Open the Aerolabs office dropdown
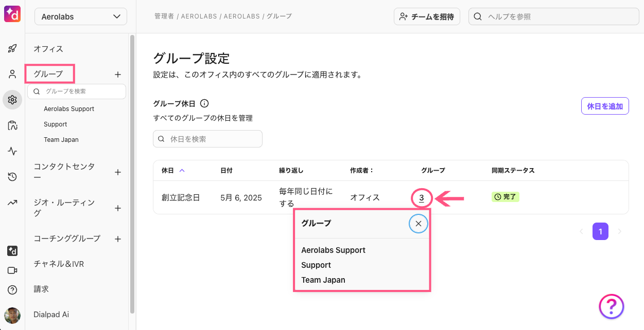This screenshot has height=330, width=644. [x=81, y=16]
